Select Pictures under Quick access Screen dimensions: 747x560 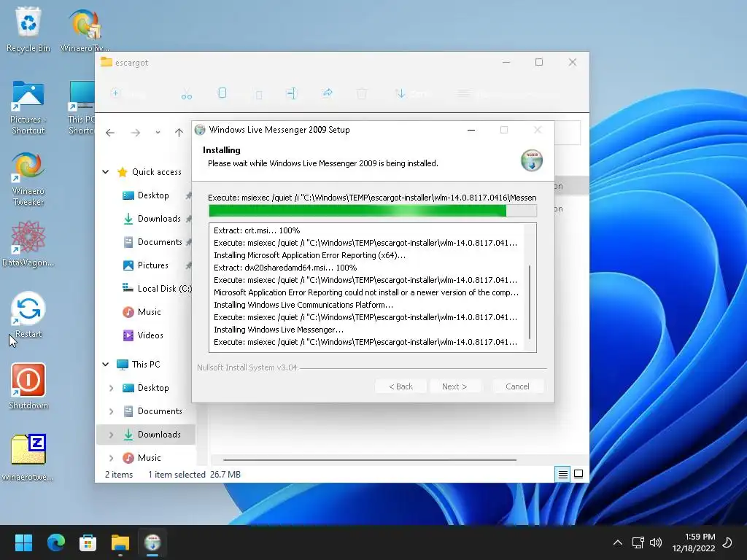[x=146, y=265]
